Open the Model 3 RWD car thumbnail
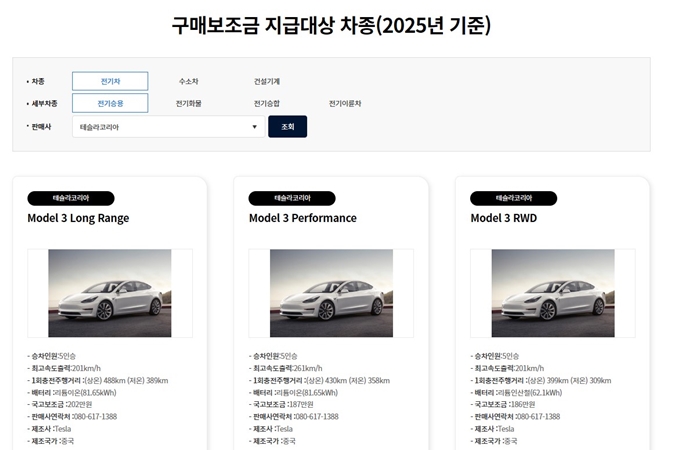The image size is (680, 450). click(553, 293)
